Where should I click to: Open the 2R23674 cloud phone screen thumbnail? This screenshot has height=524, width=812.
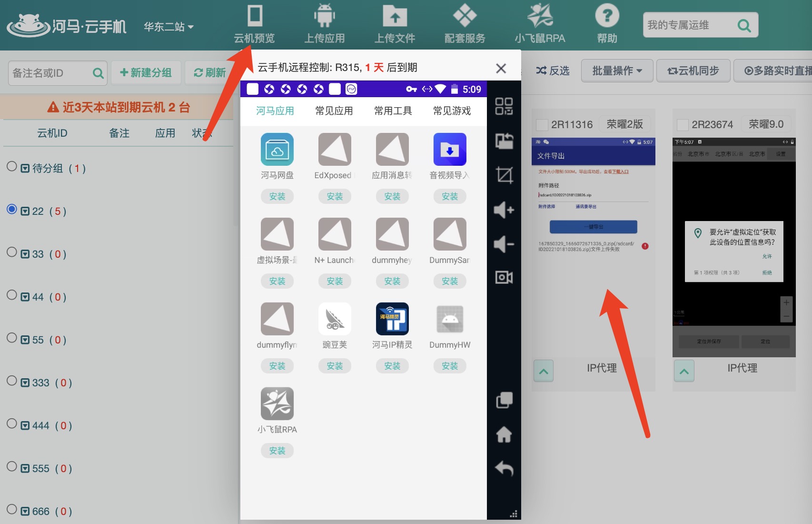tap(734, 247)
